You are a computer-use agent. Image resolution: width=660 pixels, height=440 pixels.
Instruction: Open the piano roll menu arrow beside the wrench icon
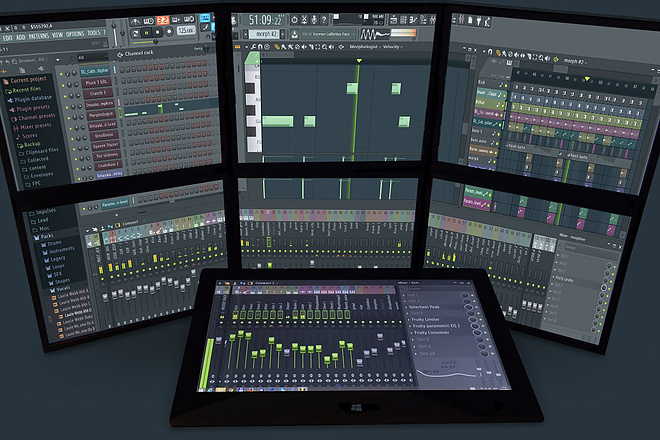(246, 47)
